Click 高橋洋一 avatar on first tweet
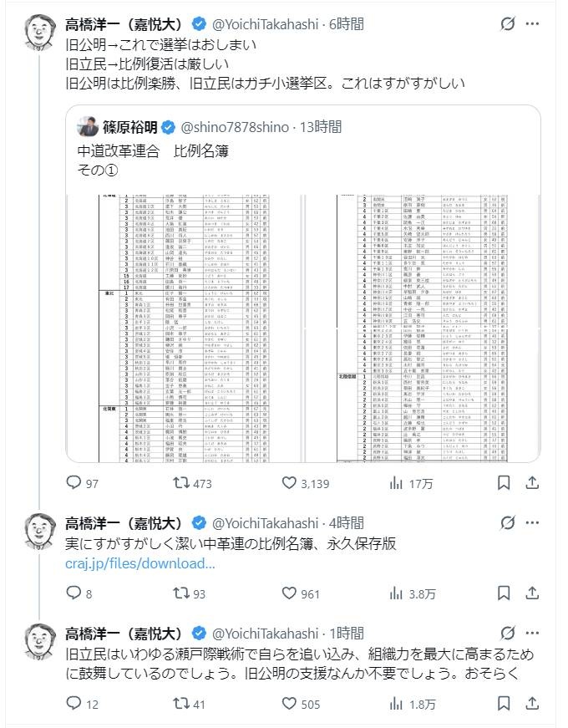The height and width of the screenshot is (728, 568). (36, 31)
